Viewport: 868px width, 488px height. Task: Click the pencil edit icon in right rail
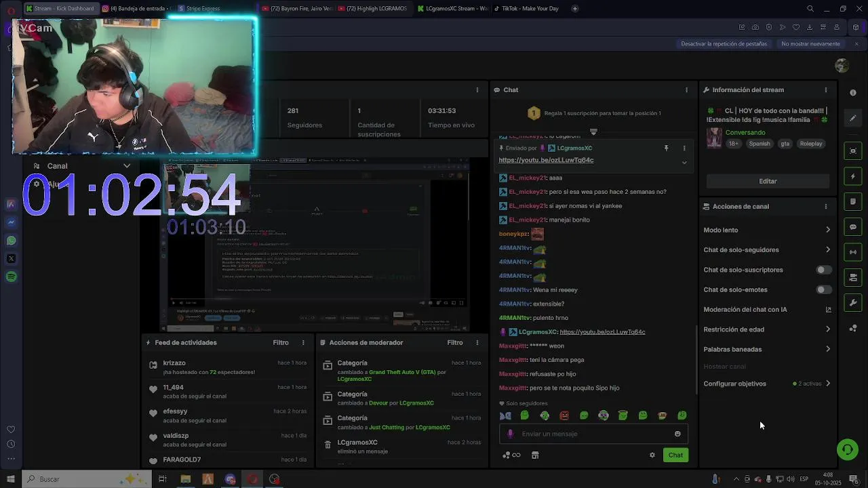pyautogui.click(x=853, y=118)
